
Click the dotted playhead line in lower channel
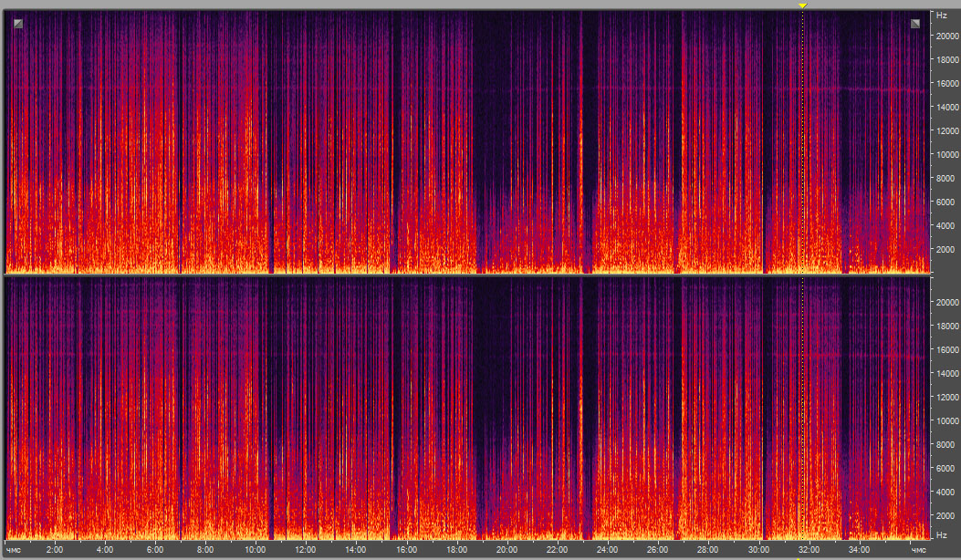pos(802,410)
